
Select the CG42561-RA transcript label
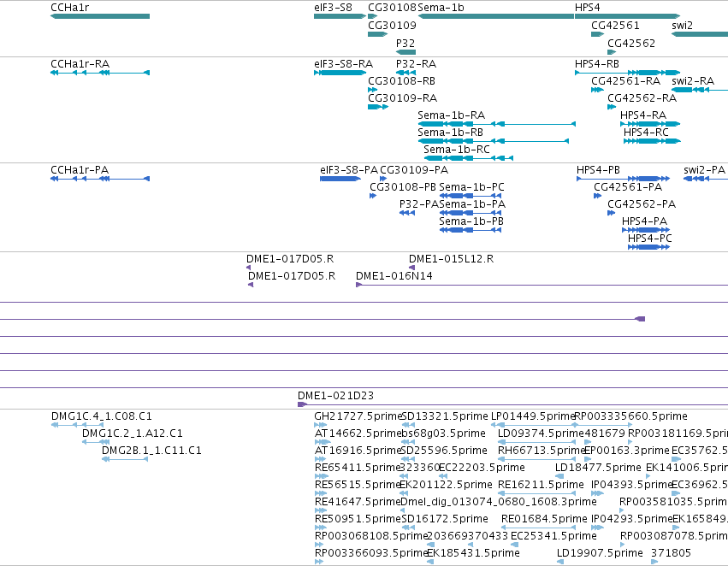tap(626, 81)
